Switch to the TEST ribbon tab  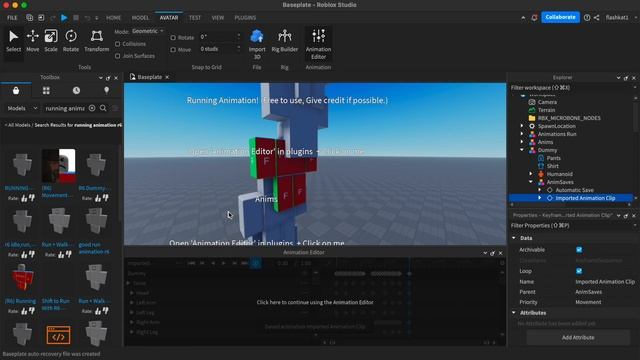pyautogui.click(x=195, y=18)
